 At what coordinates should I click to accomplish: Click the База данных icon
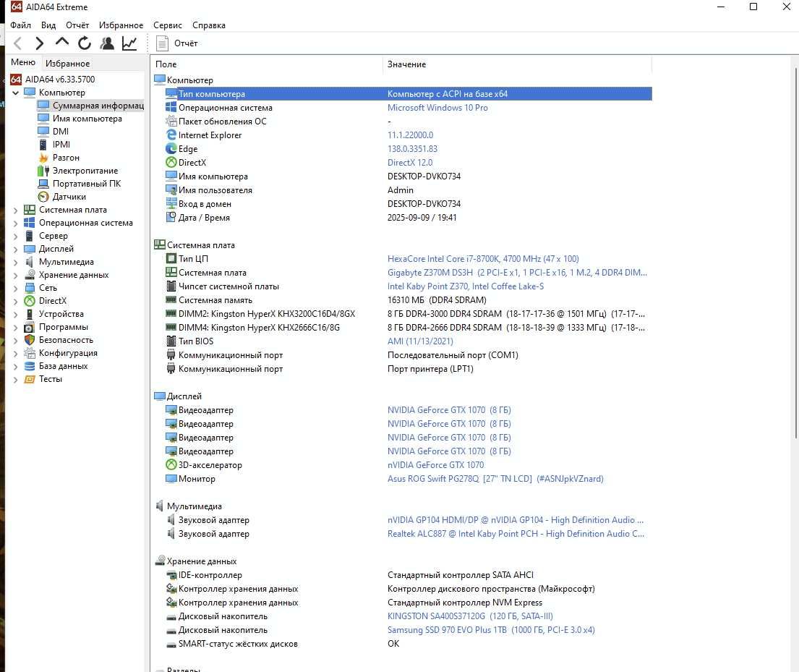pyautogui.click(x=30, y=365)
